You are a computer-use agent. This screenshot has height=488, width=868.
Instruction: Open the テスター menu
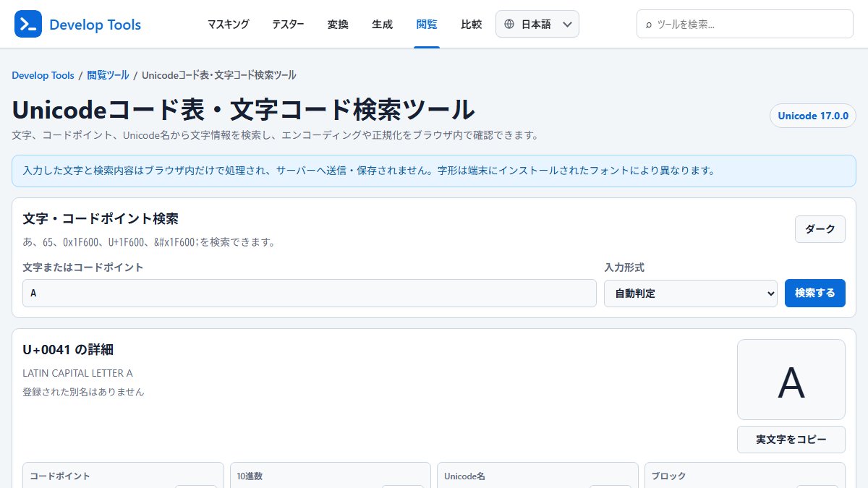tap(288, 25)
